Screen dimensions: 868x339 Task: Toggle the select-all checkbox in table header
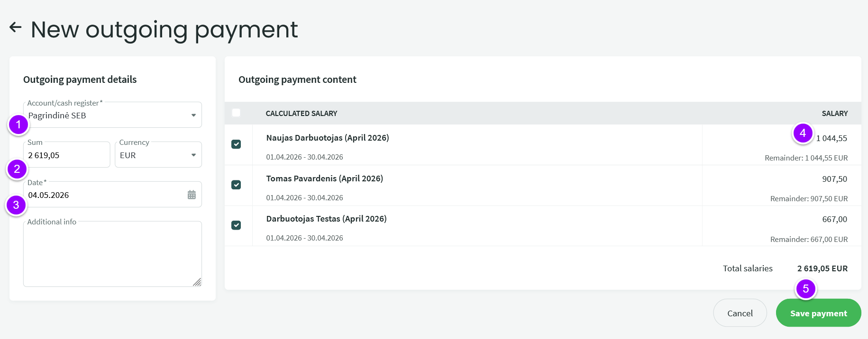[236, 113]
